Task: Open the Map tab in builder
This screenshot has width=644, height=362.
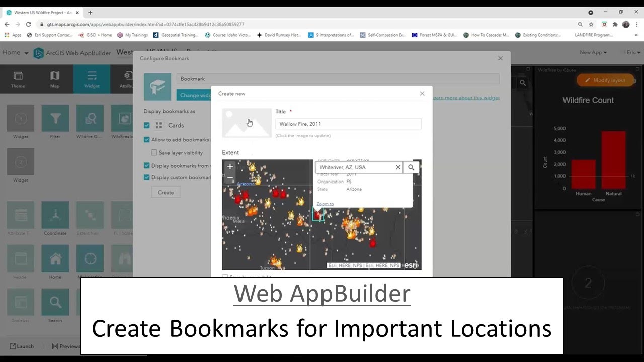Action: tap(55, 79)
